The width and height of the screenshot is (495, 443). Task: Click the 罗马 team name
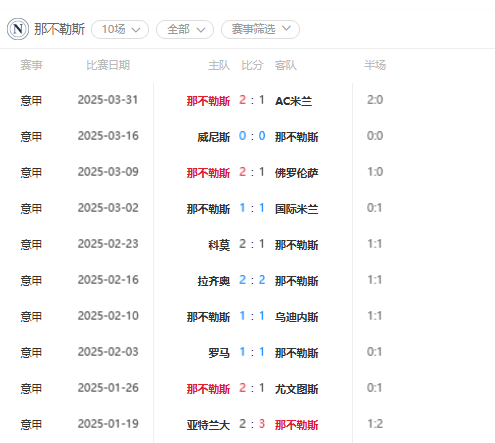(219, 353)
